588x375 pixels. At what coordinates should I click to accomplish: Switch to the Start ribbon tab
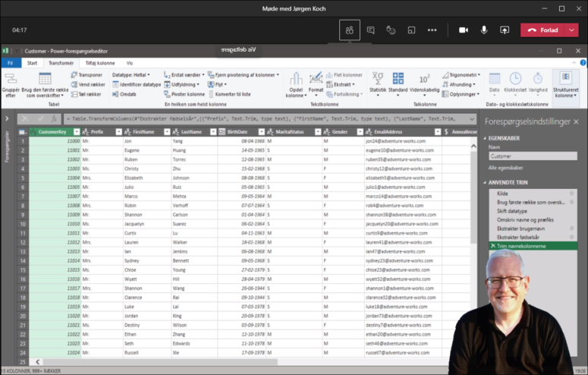point(33,63)
